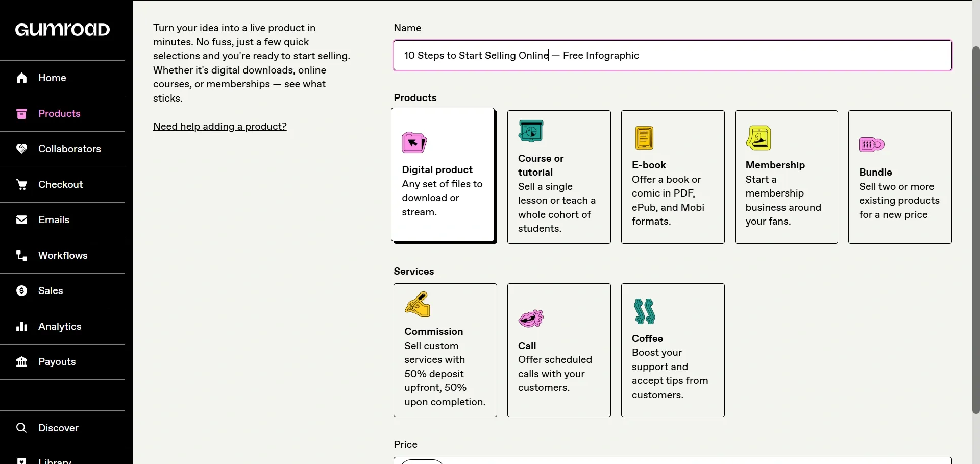Select the Digital product type card
Viewport: 980px width, 464px height.
tap(443, 175)
